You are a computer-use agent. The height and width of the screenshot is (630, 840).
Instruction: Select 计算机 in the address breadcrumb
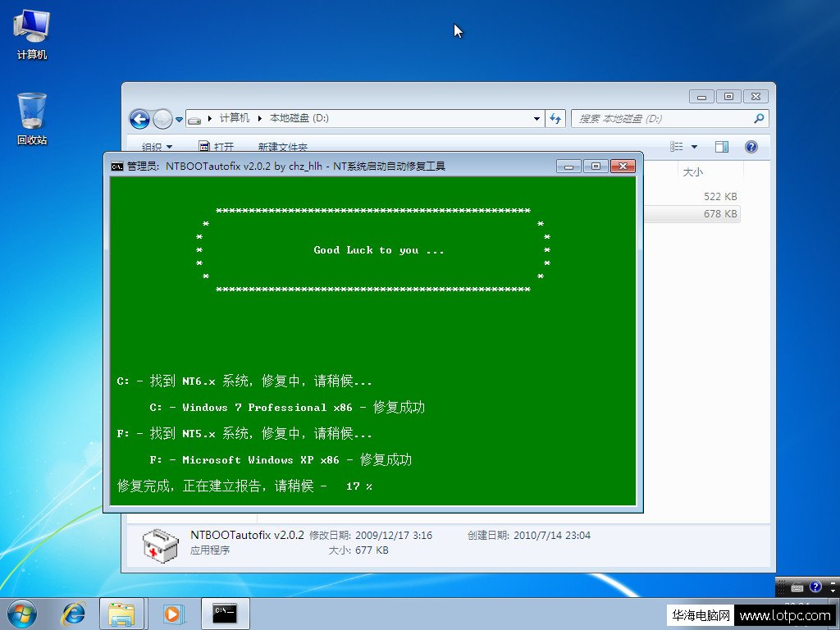[235, 118]
